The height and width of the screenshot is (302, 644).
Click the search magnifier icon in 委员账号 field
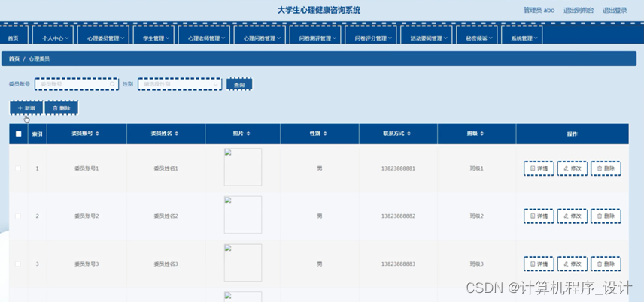112,84
